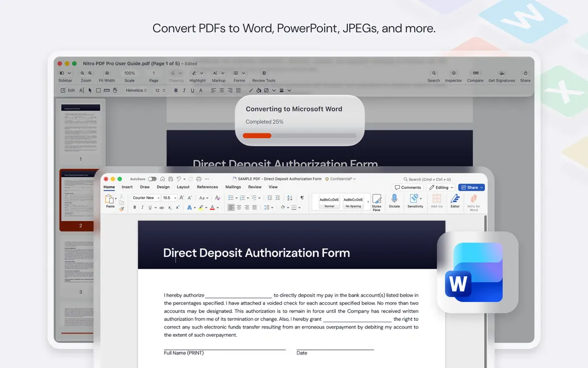This screenshot has height=368, width=588.
Task: Expand the styles gallery arrow in Word
Action: point(368,202)
